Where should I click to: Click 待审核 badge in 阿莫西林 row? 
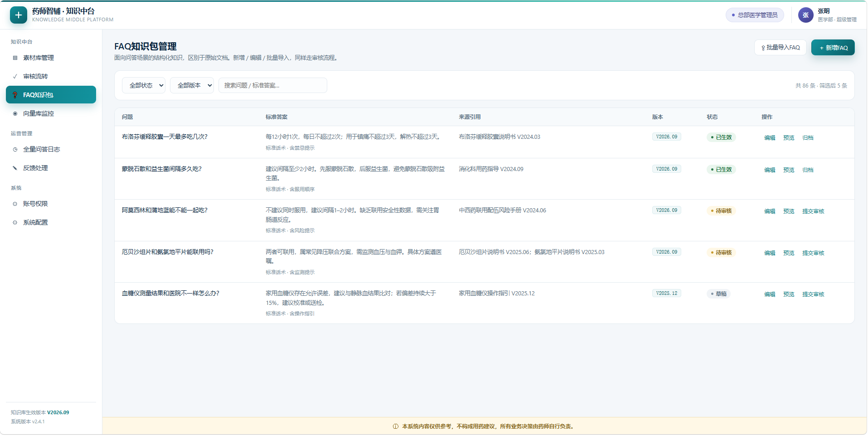tap(721, 211)
